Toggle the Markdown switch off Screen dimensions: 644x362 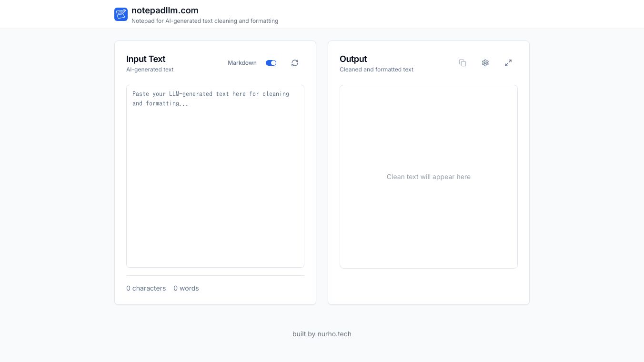(271, 63)
